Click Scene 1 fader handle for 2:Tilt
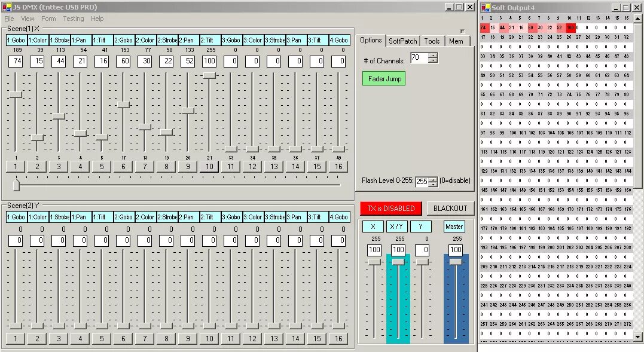This screenshot has width=644, height=352. point(209,75)
